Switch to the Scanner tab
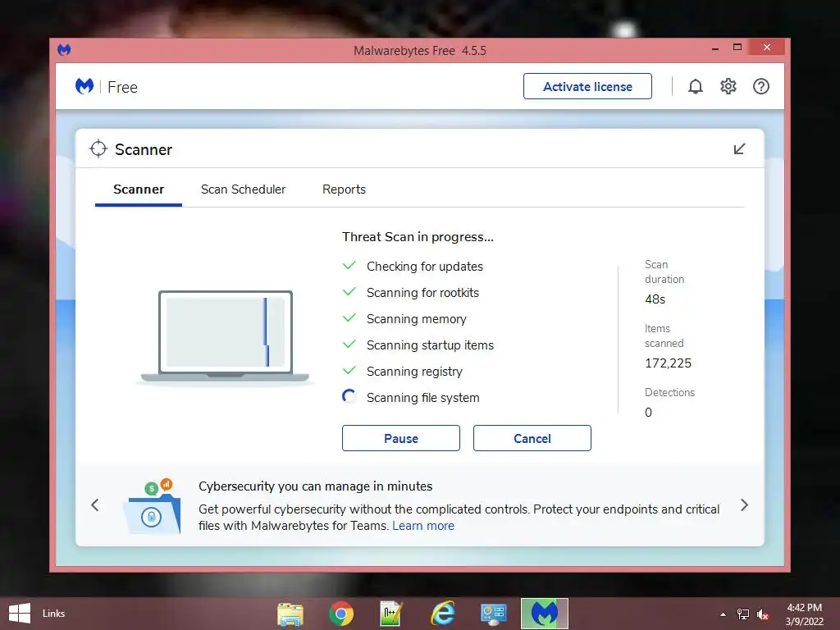840x630 pixels. click(138, 189)
